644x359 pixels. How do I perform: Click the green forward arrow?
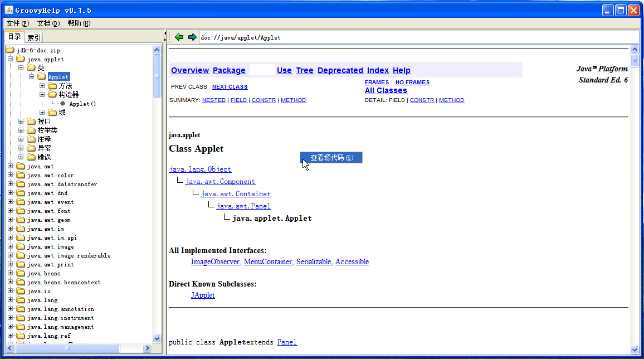click(x=192, y=37)
